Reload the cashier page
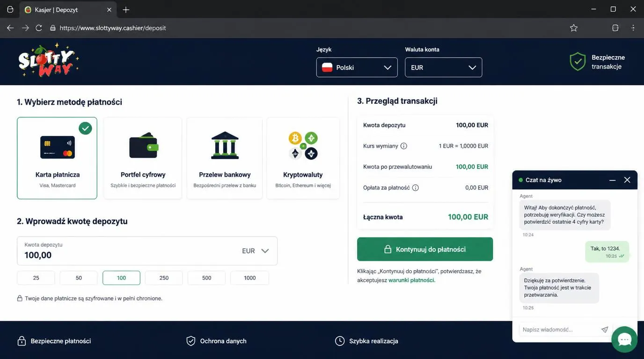The width and height of the screenshot is (644, 359). [39, 28]
